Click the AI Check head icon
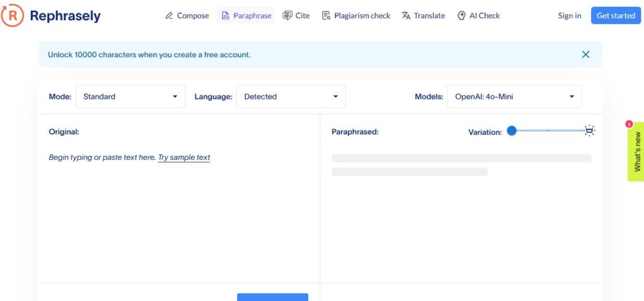Viewport: 644px width, 301px height. click(461, 16)
